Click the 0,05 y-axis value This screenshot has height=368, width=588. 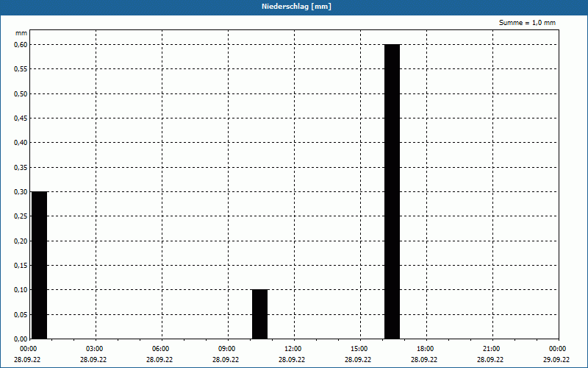pos(21,315)
